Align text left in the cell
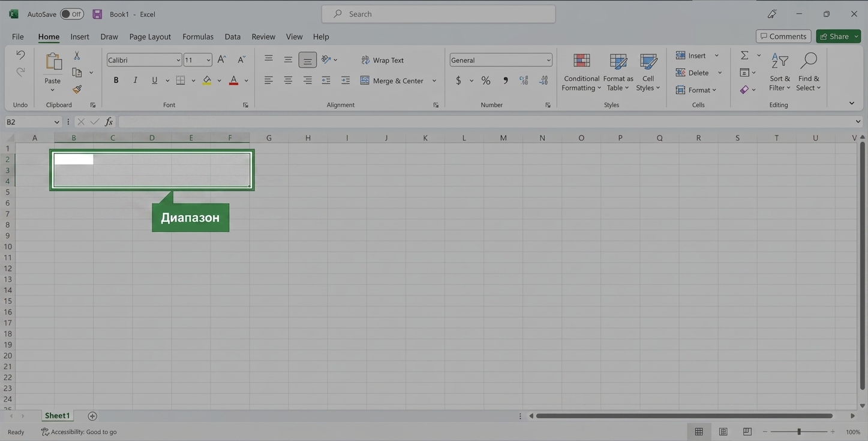868x441 pixels. coord(269,80)
